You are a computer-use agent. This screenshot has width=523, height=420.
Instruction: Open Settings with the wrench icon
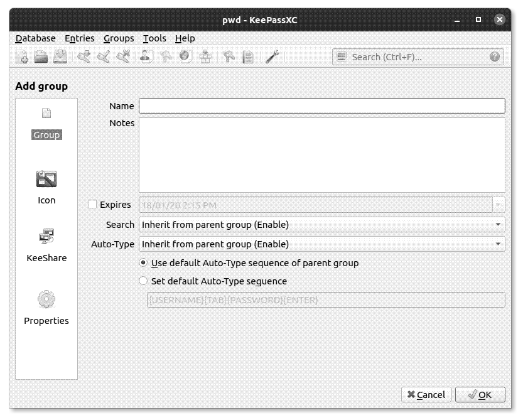[272, 57]
